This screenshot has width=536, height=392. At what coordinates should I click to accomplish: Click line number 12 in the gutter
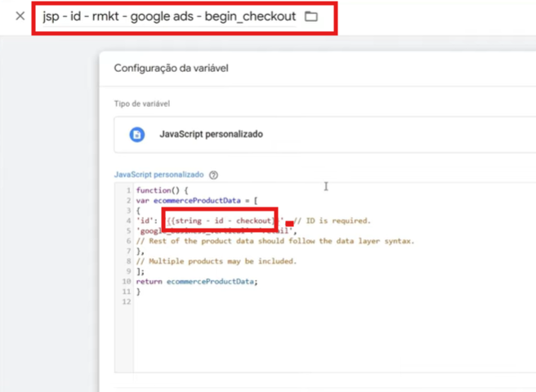(x=127, y=302)
